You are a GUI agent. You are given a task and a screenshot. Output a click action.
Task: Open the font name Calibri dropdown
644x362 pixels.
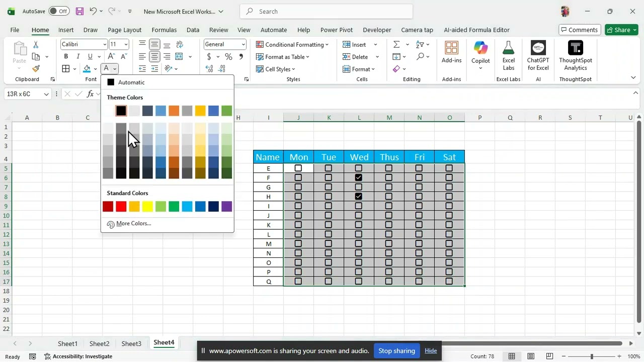click(x=105, y=44)
